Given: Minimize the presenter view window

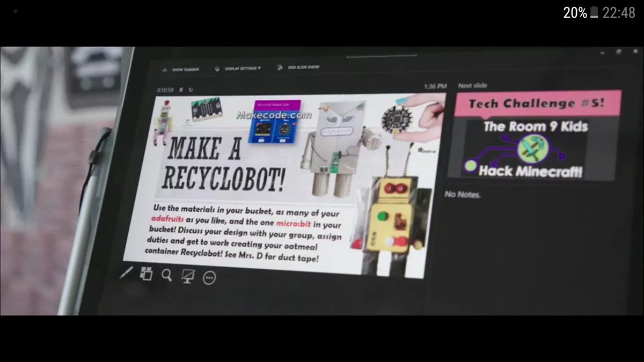Looking at the screenshot, I should (603, 52).
